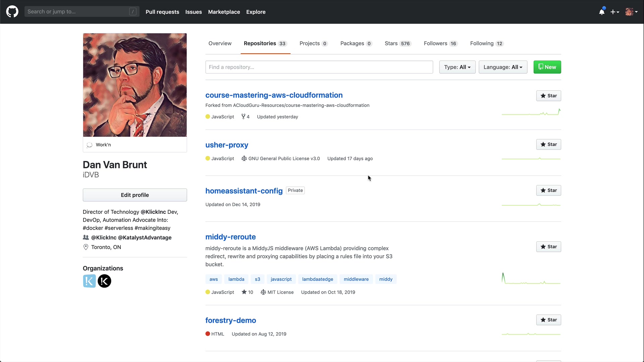The height and width of the screenshot is (362, 644).
Task: Click the black Katalyst organization avatar
Action: pyautogui.click(x=104, y=281)
